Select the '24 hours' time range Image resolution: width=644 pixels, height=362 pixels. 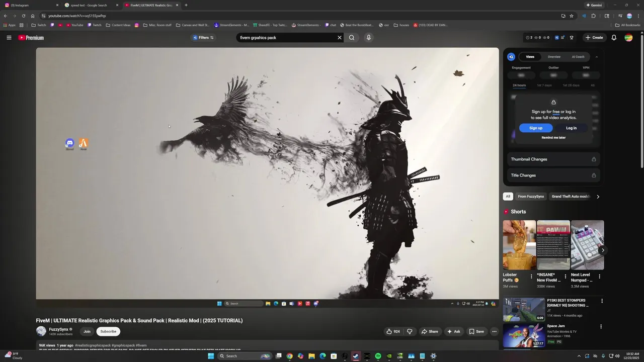pos(519,85)
